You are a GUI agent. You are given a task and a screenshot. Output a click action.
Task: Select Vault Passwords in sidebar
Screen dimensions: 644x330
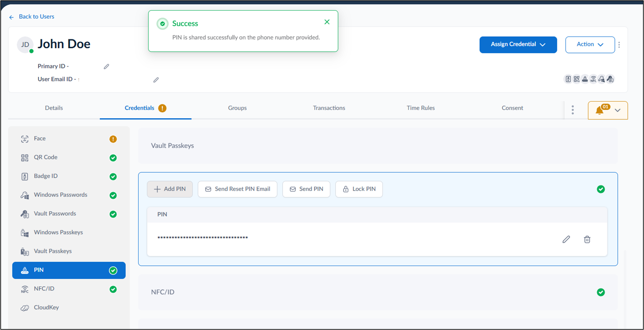69,214
